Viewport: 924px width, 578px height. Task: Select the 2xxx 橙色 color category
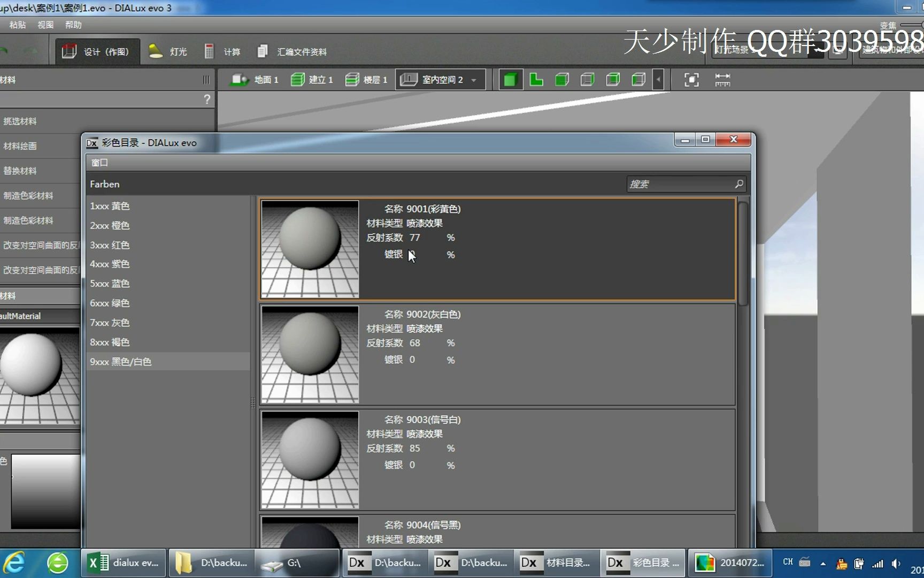(168, 225)
